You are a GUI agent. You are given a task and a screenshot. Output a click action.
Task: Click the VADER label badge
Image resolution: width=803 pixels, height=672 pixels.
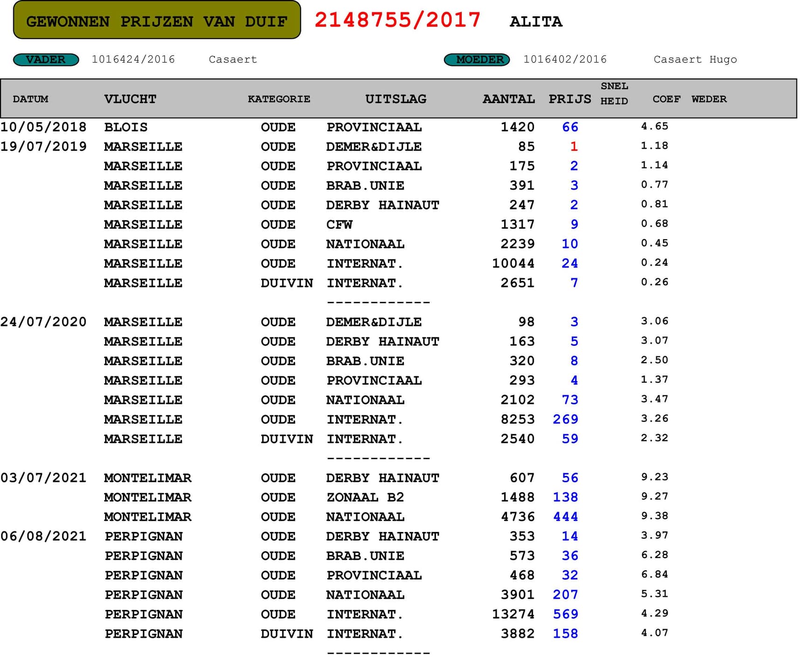(46, 60)
